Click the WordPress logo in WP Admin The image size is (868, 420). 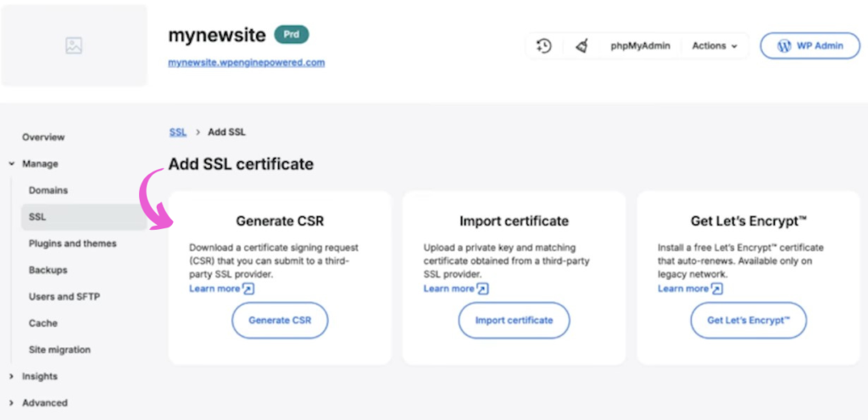click(784, 46)
